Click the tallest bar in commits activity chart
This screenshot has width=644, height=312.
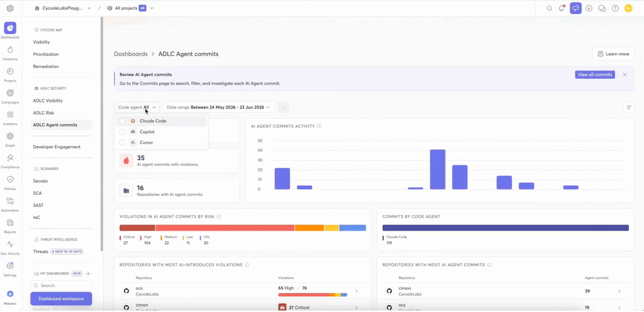coord(438,169)
